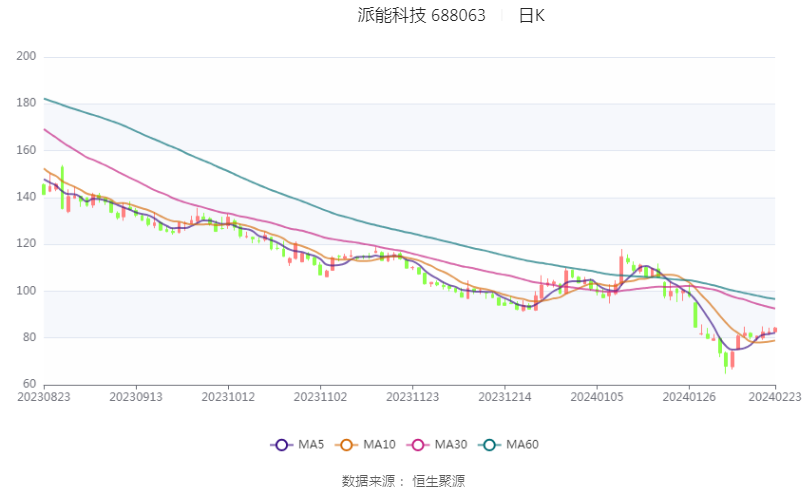Screen dimensions: 807x491
Task: Click y-axis value 160
Action: (26, 150)
